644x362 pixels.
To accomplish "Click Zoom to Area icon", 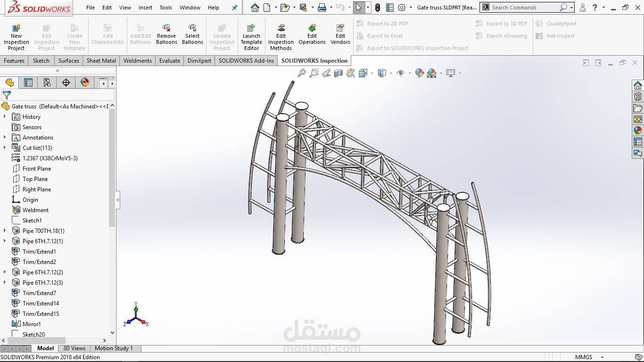I will (x=314, y=73).
